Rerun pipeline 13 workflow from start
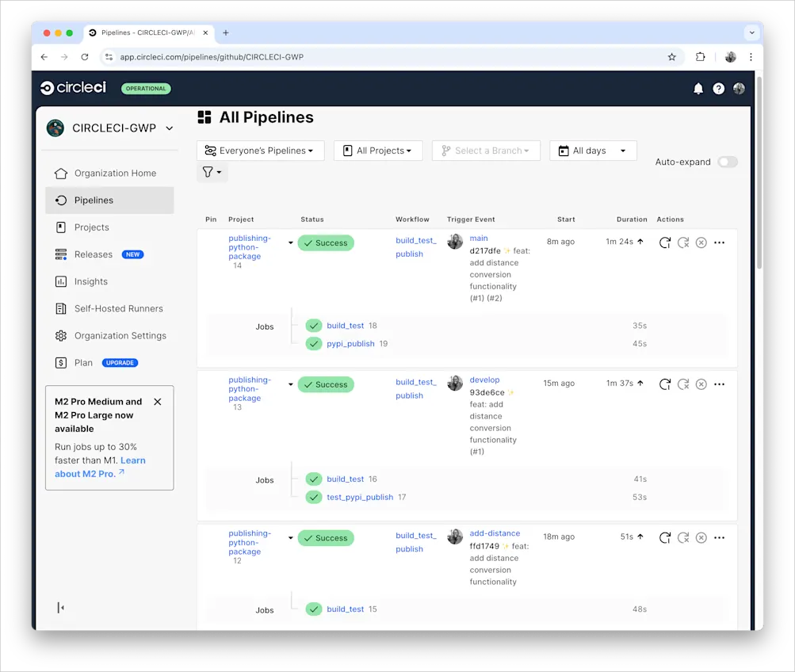This screenshot has height=672, width=795. coord(665,384)
